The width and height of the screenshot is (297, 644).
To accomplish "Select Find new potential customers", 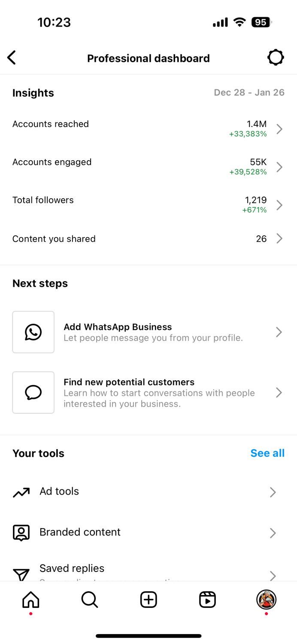I will point(148,392).
